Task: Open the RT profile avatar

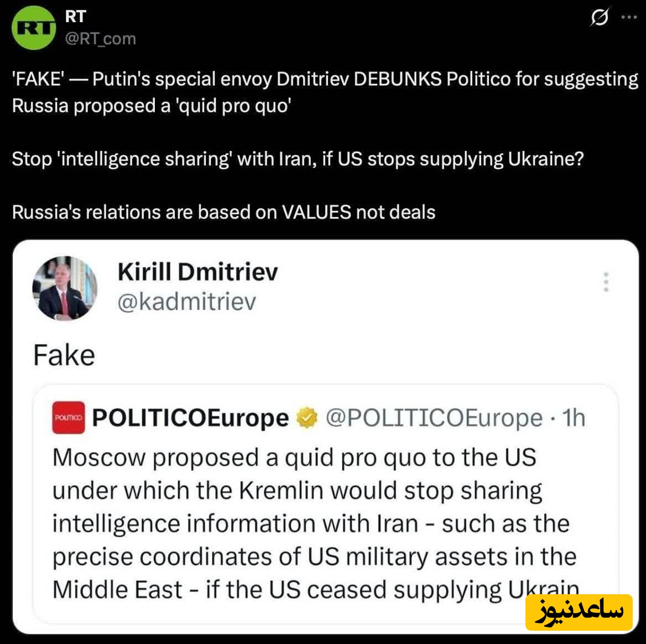Action: (x=34, y=28)
